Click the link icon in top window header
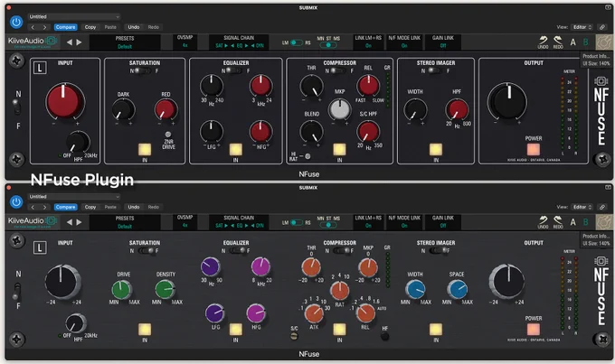The image size is (615, 364). [601, 27]
